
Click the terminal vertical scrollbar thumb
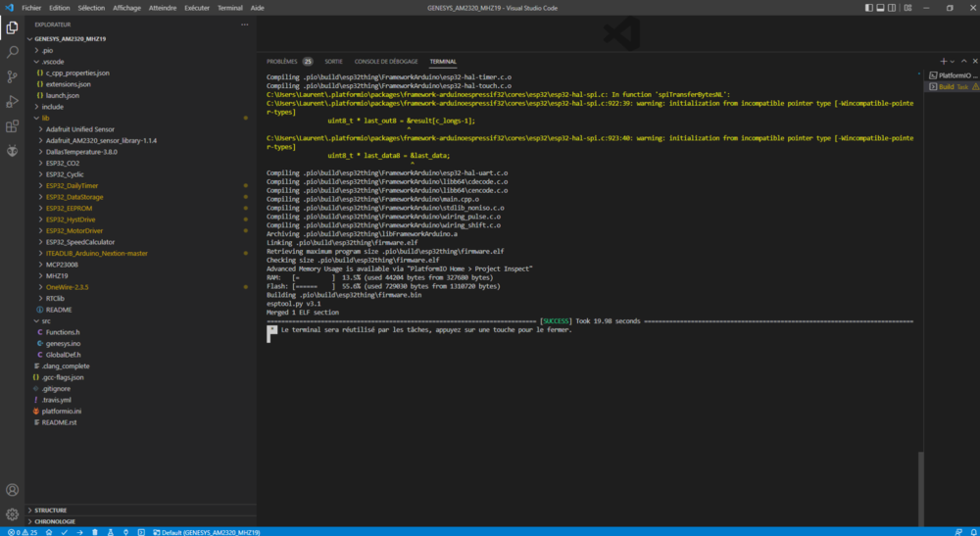(x=920, y=488)
